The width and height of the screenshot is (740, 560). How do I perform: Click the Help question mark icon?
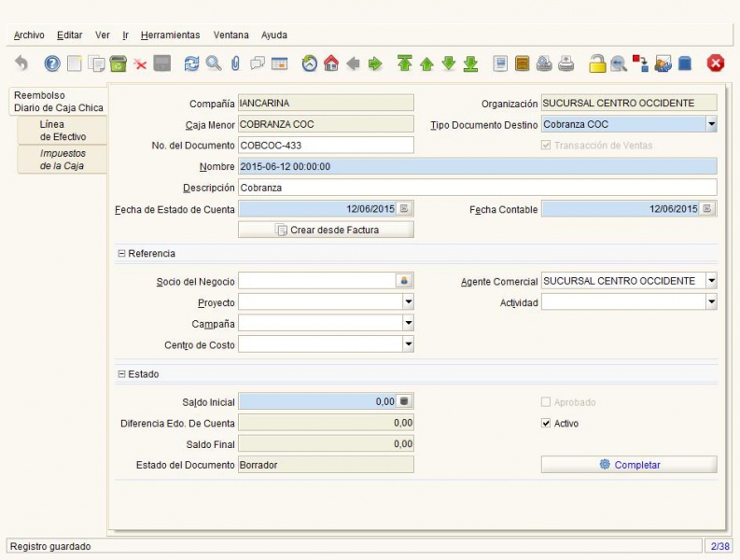[52, 63]
